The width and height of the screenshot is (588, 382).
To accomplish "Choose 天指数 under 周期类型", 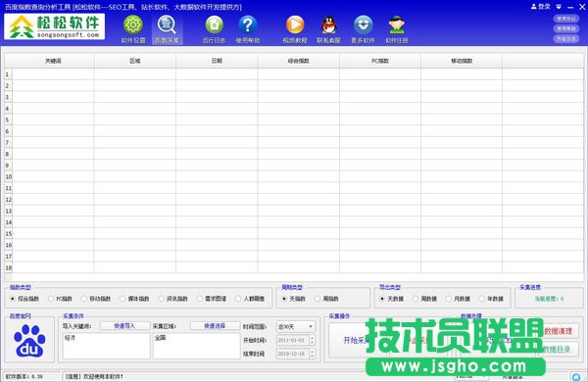I will [x=284, y=299].
